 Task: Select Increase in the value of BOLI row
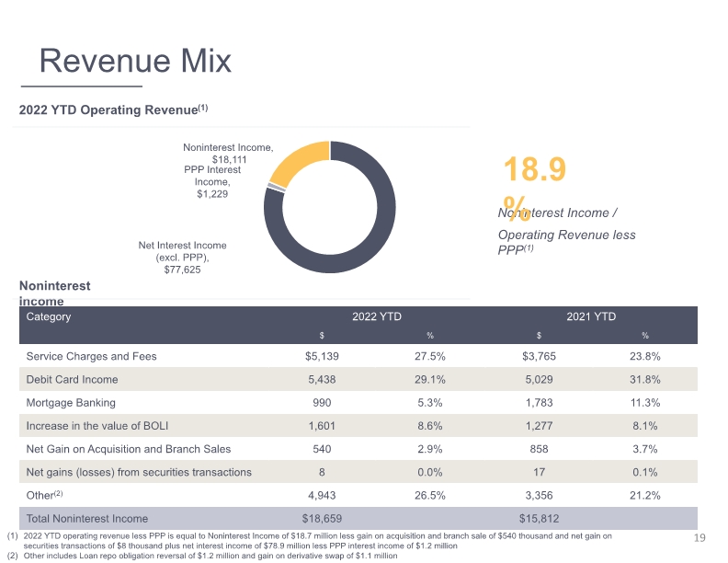pos(358,426)
